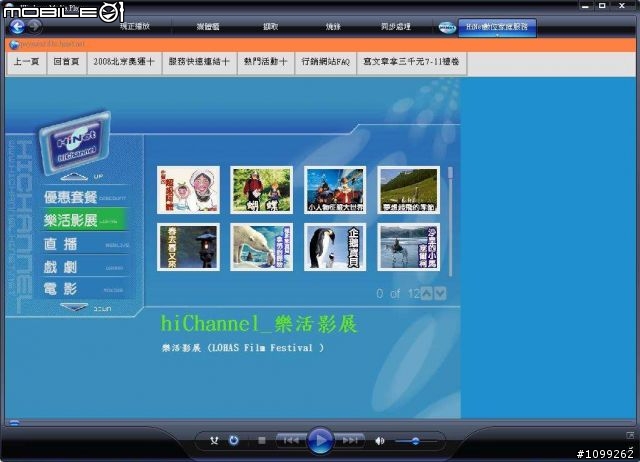Open the grandmother cartoon film thumbnail
Screen dimensions: 640x462
pos(188,190)
